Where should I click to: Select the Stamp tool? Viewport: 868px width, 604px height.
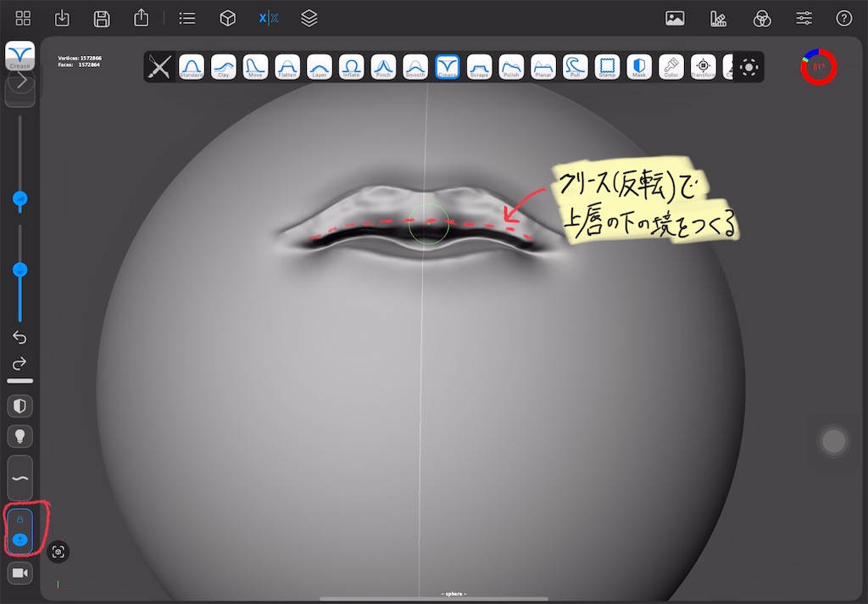pos(607,66)
